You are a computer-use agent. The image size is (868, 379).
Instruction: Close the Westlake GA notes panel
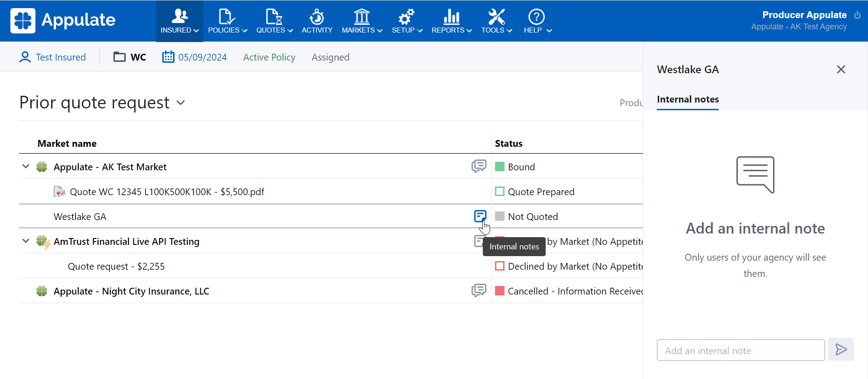tap(840, 70)
